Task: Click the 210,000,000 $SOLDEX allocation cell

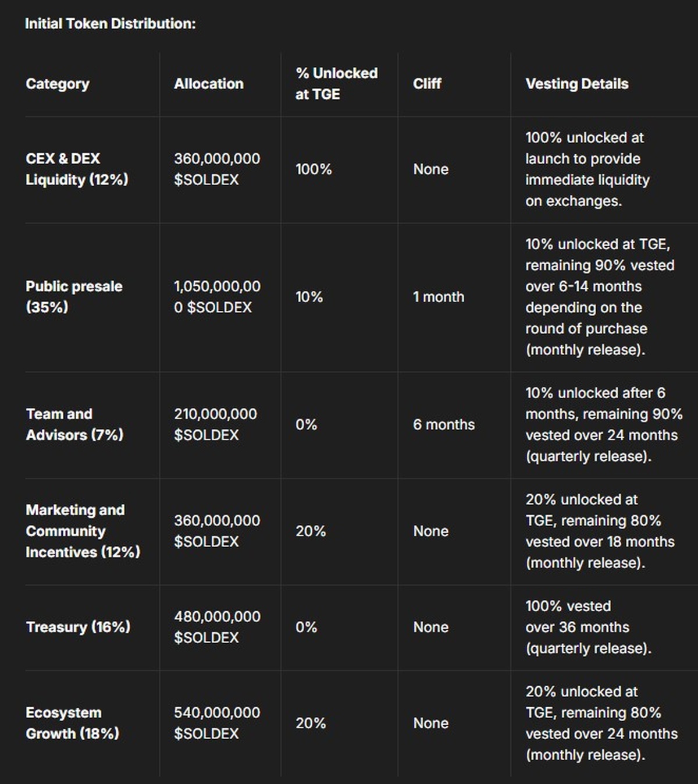Action: tap(215, 424)
